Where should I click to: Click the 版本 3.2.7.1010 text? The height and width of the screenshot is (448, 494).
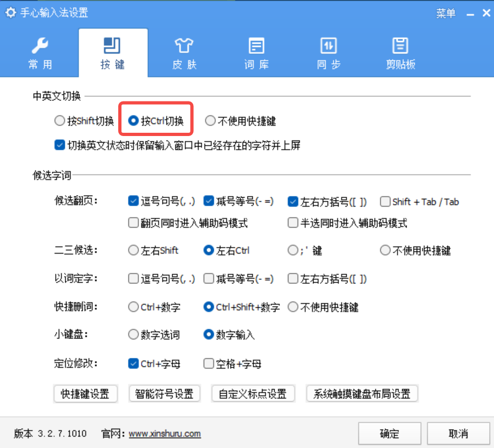click(50, 434)
